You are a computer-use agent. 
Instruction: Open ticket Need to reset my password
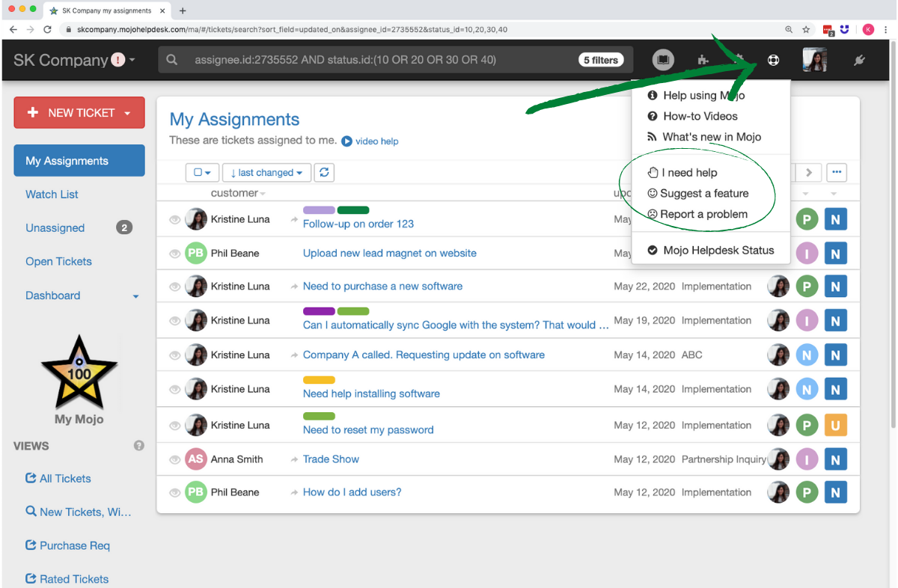pyautogui.click(x=368, y=429)
